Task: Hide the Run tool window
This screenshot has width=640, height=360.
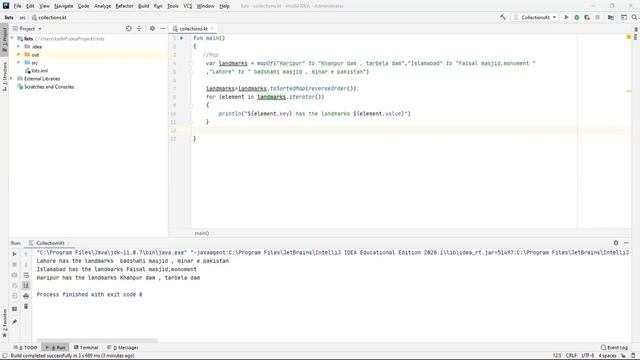Action: (627, 243)
